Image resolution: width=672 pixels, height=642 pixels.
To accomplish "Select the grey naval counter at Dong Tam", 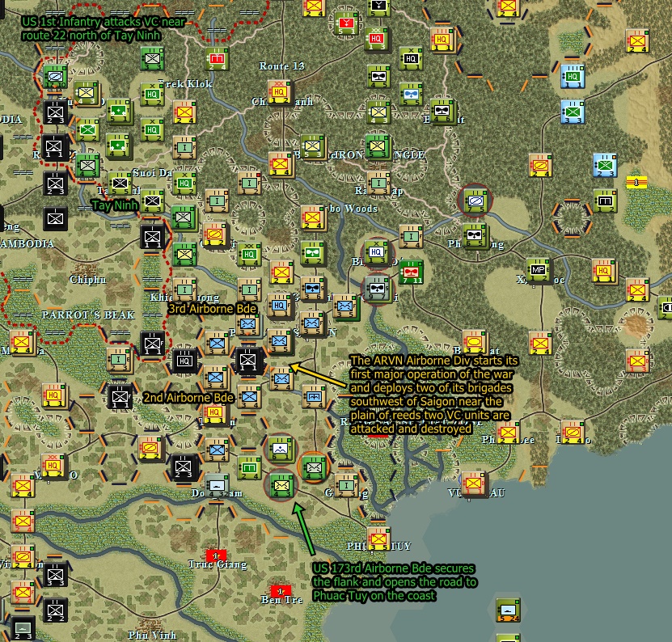I will coord(217,485).
